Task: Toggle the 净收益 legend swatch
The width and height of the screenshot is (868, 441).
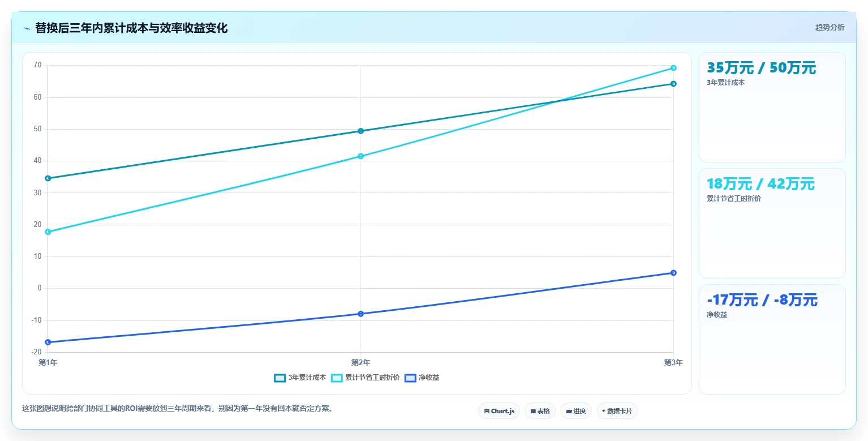Action: 410,378
